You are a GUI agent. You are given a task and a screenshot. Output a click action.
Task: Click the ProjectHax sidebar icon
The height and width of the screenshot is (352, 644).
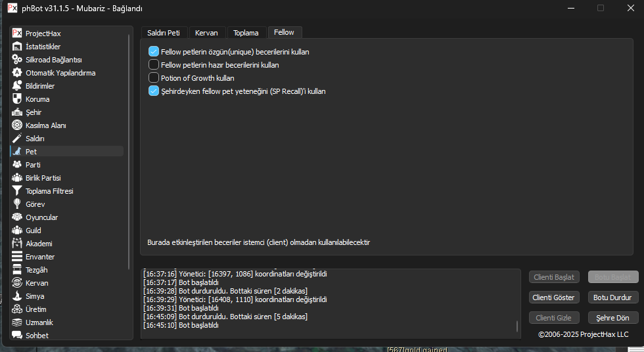[17, 33]
